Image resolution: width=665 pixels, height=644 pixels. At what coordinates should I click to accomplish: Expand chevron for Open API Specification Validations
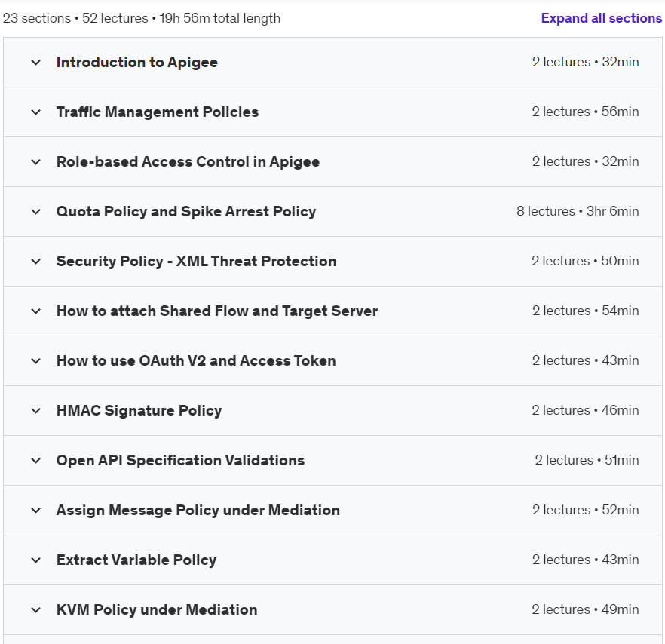36,460
